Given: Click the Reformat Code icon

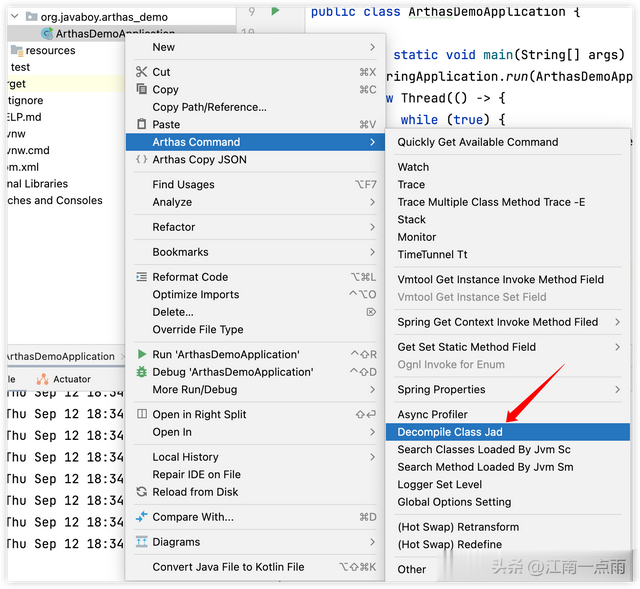Looking at the screenshot, I should coord(141,277).
